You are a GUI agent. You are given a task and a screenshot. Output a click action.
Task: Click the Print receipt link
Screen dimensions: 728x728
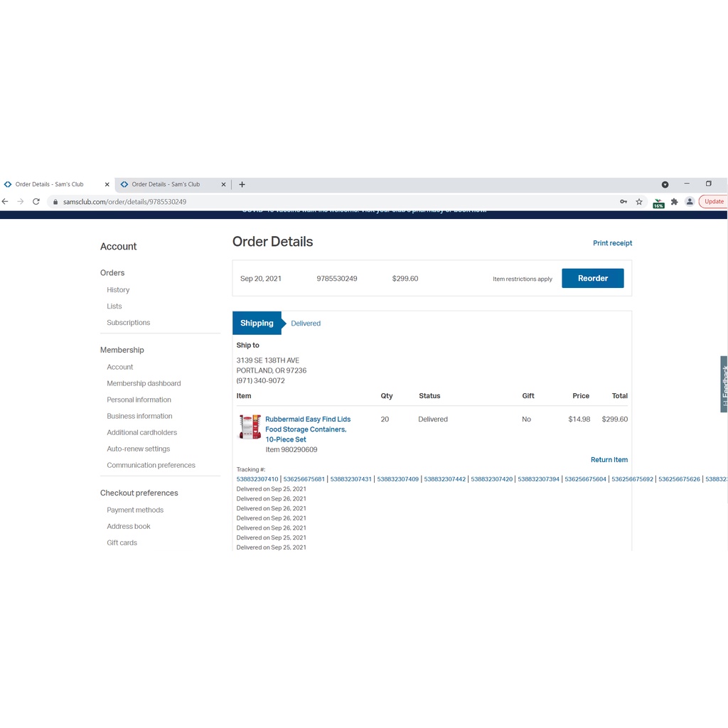612,243
